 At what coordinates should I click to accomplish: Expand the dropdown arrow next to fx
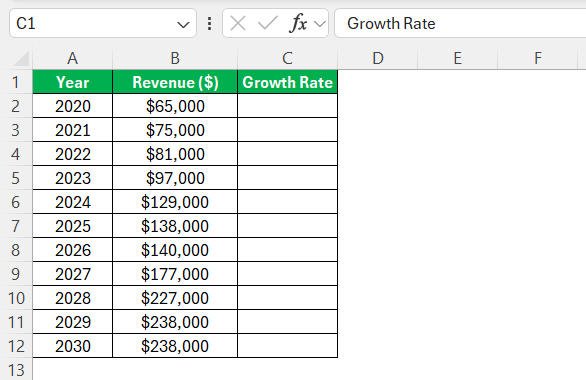tap(320, 24)
